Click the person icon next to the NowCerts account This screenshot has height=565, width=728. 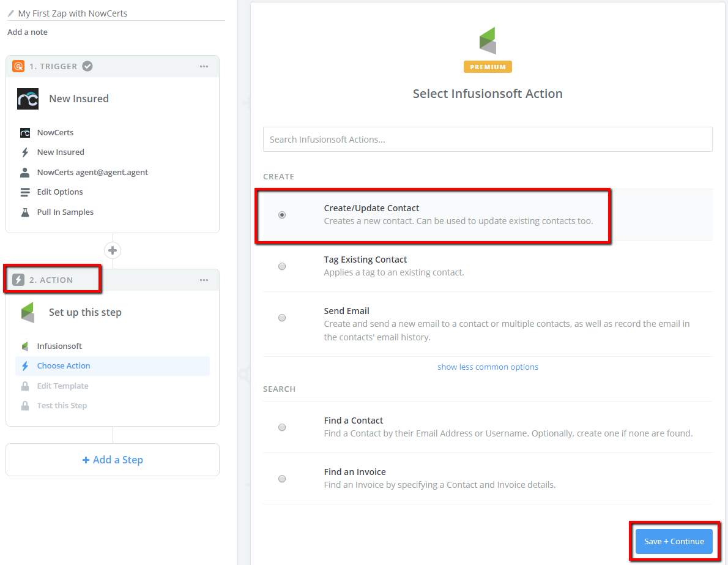click(25, 173)
